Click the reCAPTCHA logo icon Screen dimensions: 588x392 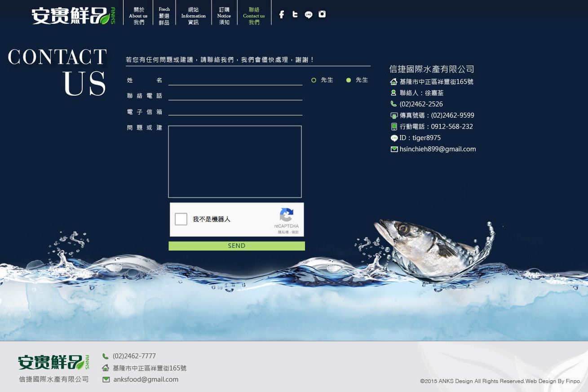point(287,216)
